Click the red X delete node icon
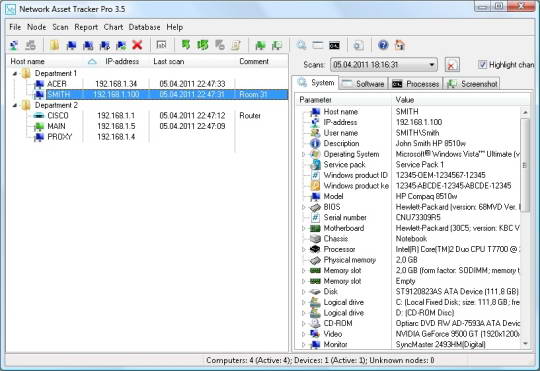 pyautogui.click(x=137, y=45)
